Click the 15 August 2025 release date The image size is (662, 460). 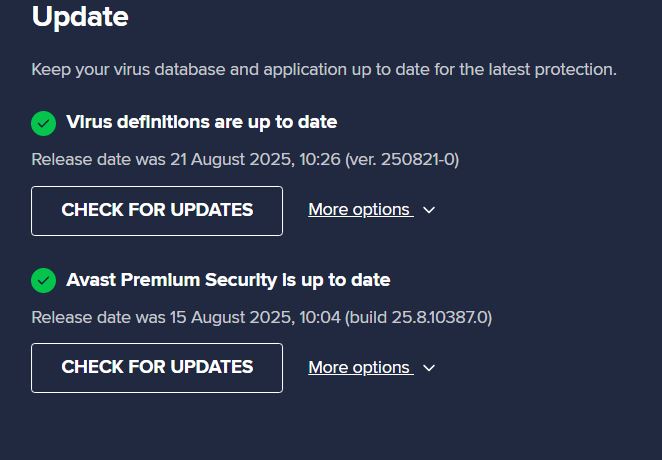[x=223, y=318]
